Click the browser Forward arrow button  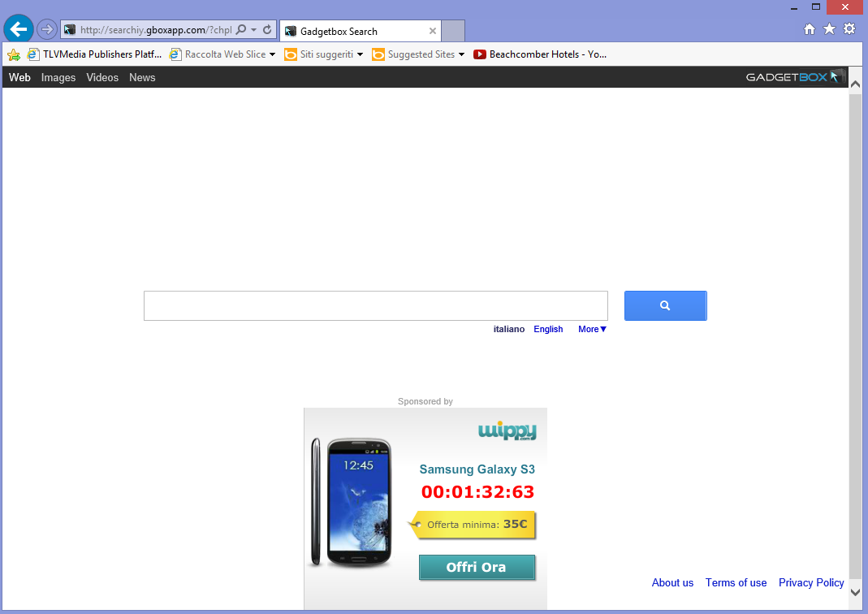point(47,29)
